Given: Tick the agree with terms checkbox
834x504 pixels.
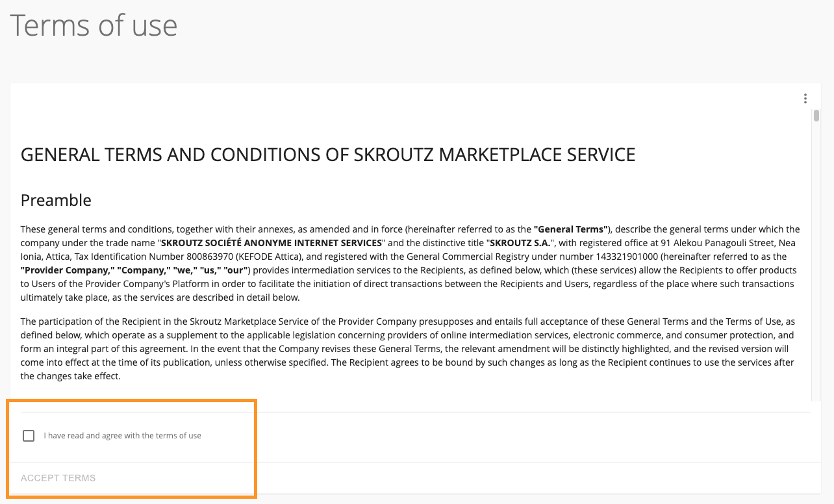Looking at the screenshot, I should pyautogui.click(x=29, y=436).
